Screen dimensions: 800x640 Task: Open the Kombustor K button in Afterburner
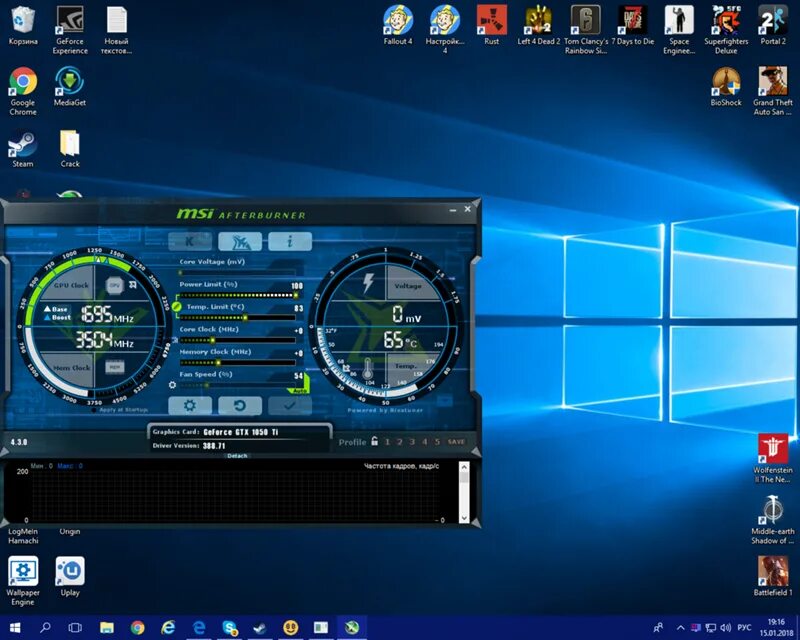pyautogui.click(x=190, y=241)
